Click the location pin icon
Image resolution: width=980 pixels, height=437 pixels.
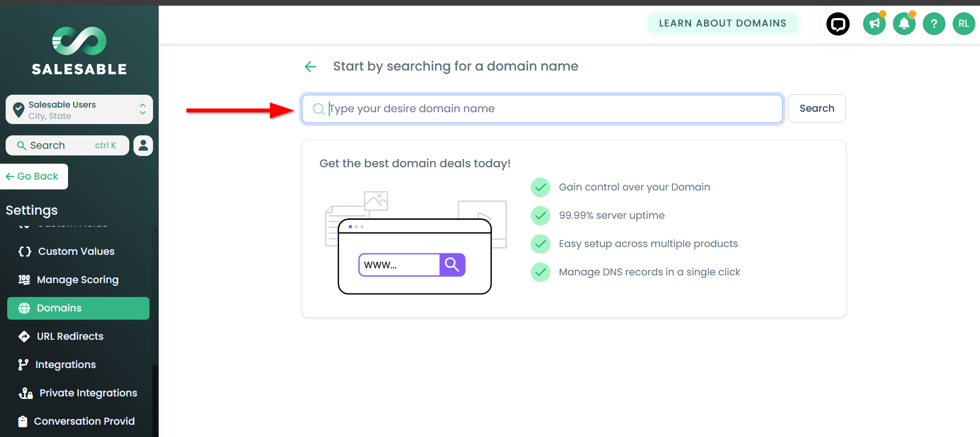pyautogui.click(x=19, y=109)
